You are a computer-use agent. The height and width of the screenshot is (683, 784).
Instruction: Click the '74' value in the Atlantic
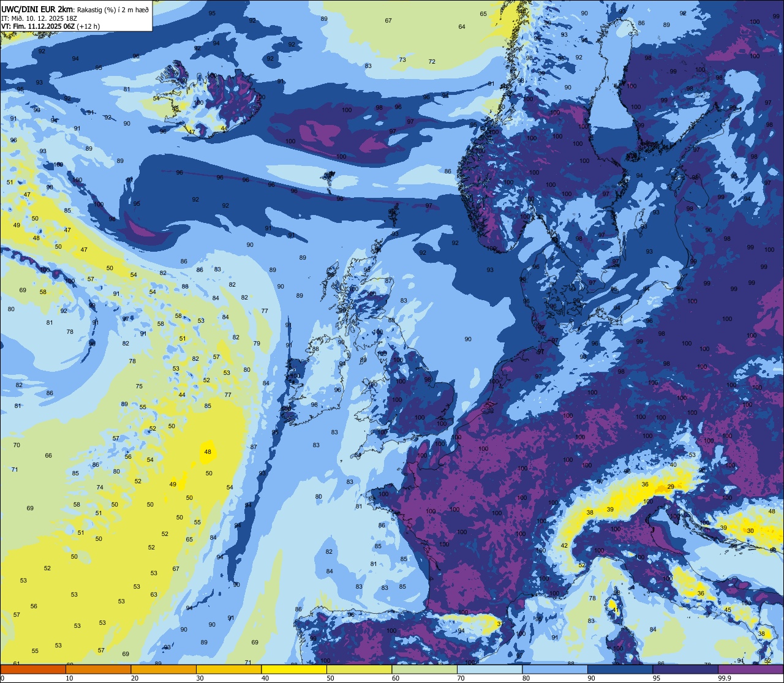(100, 488)
